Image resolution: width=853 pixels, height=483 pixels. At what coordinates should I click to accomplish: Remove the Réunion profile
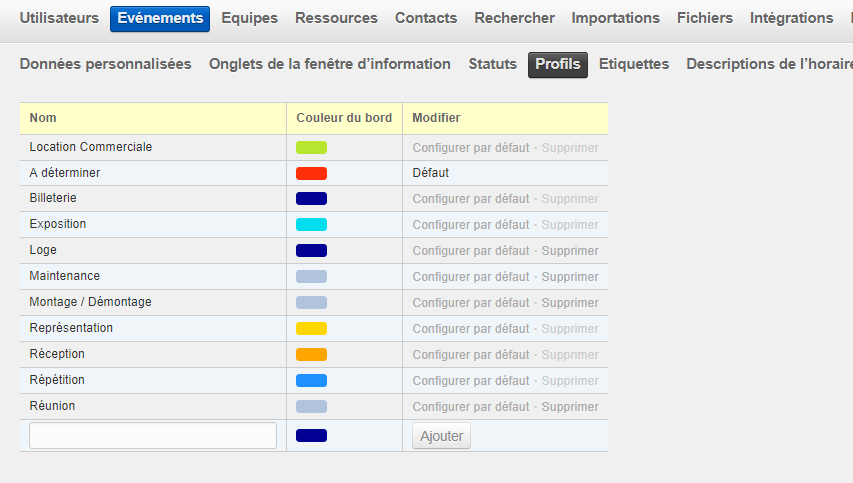[570, 407]
